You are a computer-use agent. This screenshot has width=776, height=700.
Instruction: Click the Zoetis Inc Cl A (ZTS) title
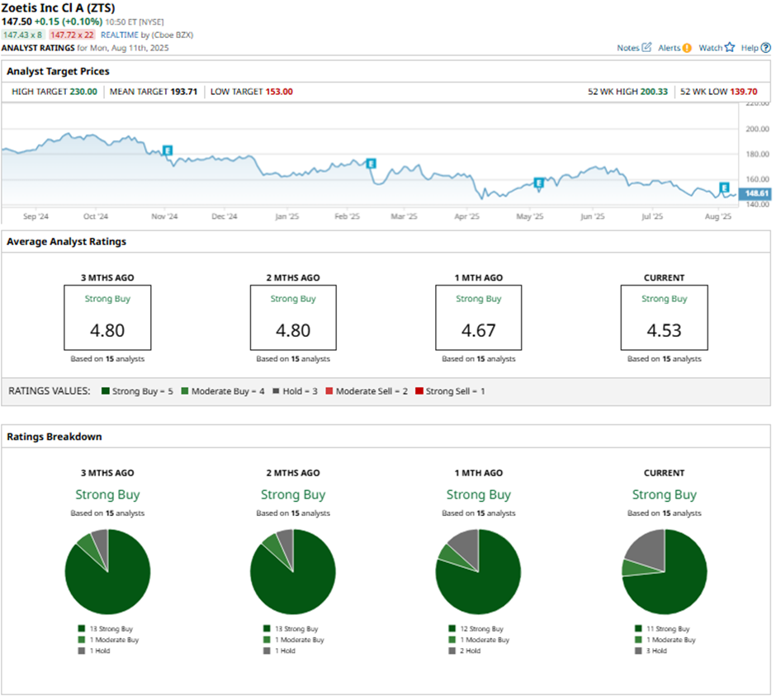(58, 8)
